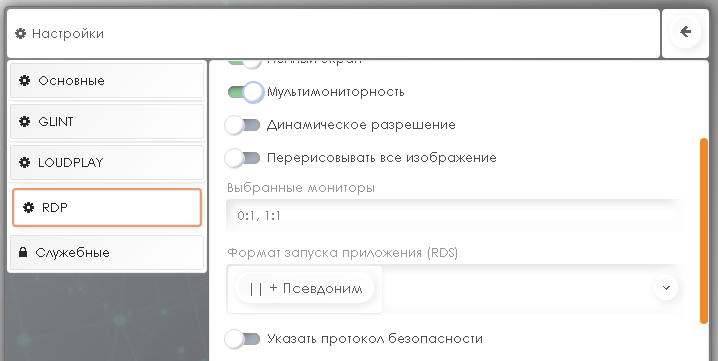Click the back arrow icon
Viewport: 718px width, 361px height.
[685, 32]
